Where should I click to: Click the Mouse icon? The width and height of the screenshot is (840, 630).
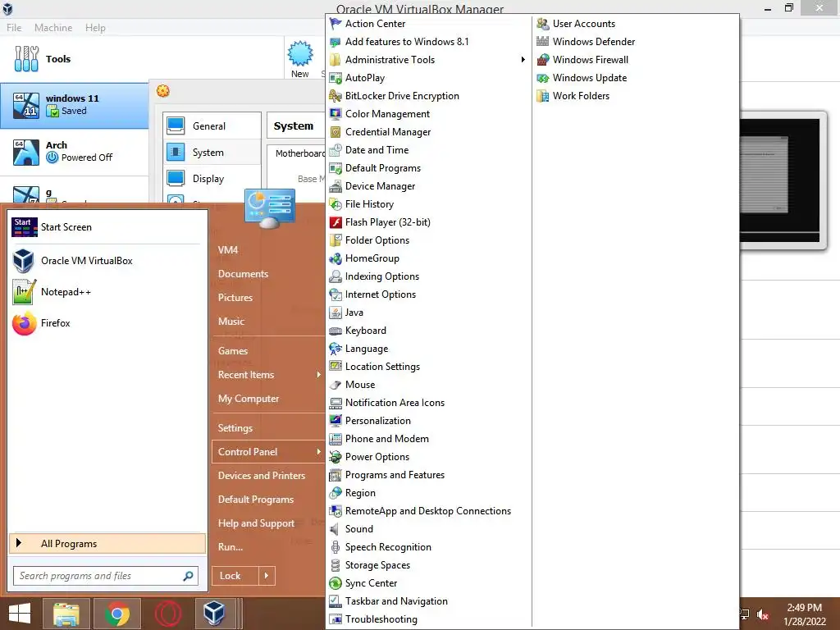pos(336,385)
